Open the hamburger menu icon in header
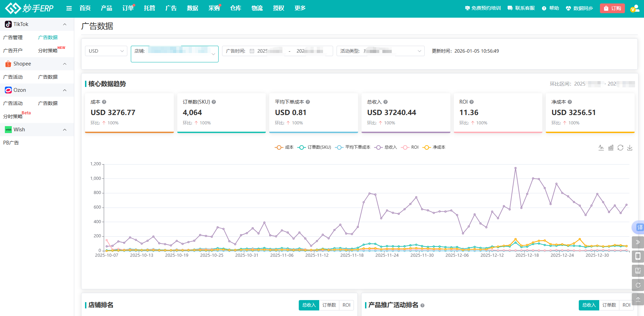 (x=69, y=8)
